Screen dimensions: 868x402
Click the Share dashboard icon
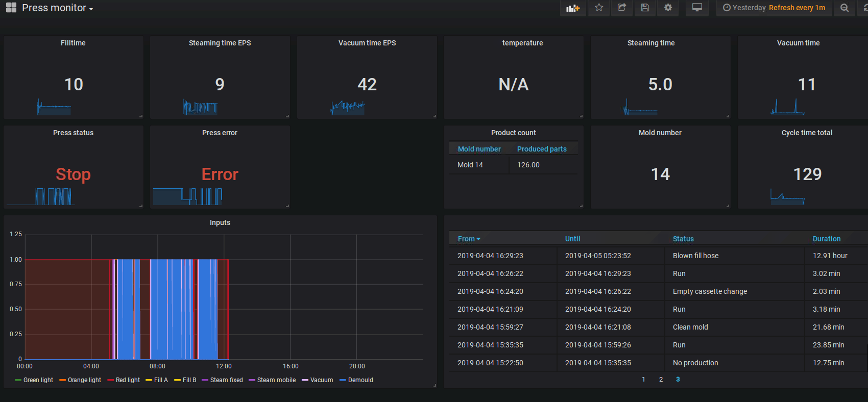coord(622,8)
